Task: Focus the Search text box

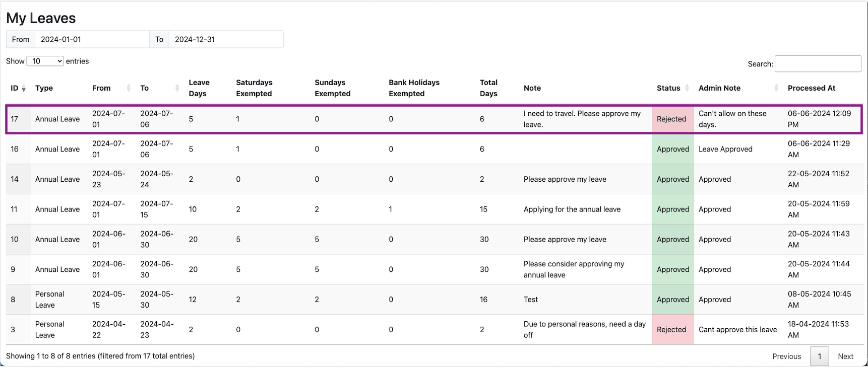Action: [818, 64]
